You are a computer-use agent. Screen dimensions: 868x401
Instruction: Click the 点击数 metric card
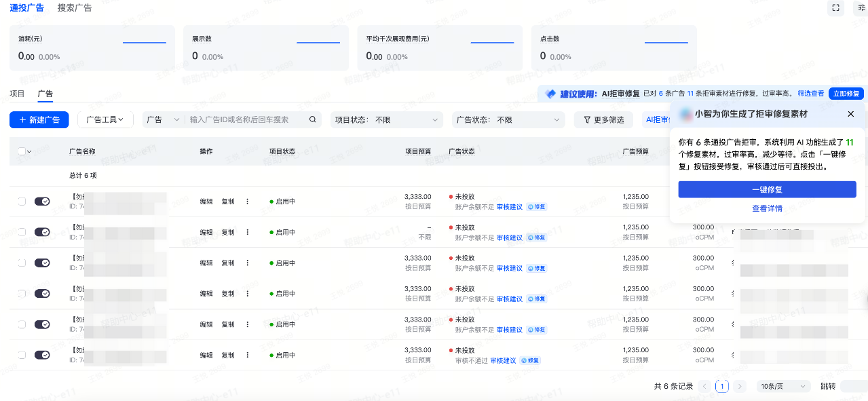pyautogui.click(x=614, y=48)
